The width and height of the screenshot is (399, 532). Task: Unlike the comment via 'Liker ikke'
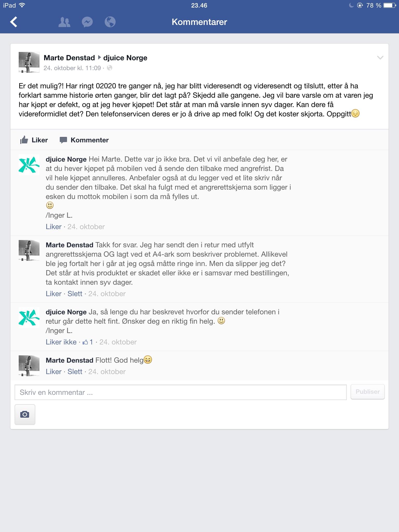[x=61, y=342]
